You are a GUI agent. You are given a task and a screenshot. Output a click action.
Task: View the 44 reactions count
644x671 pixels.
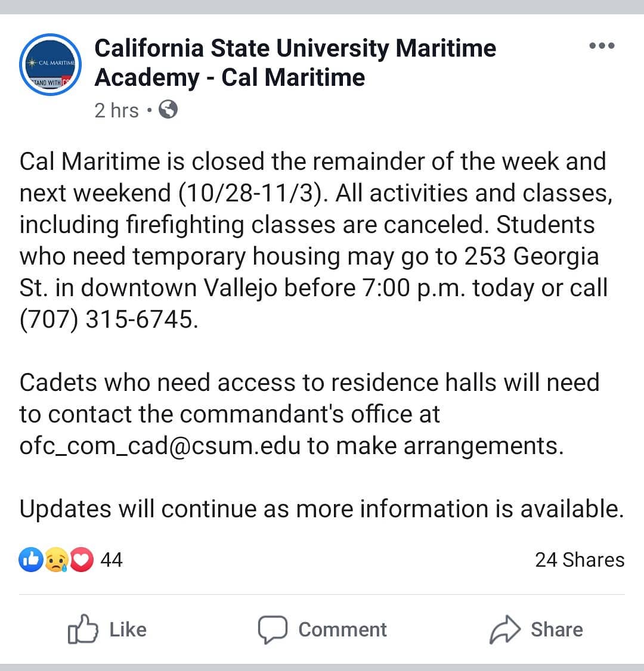coord(112,560)
